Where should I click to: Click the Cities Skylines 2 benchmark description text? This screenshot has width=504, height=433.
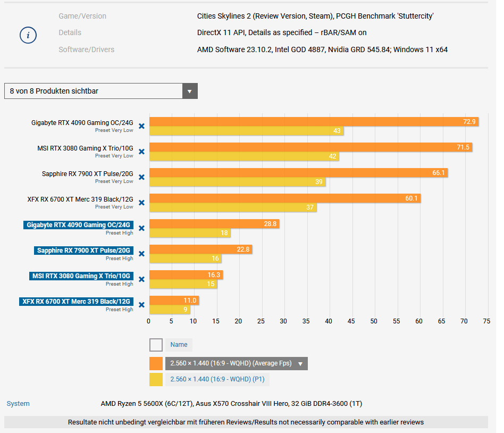click(315, 16)
